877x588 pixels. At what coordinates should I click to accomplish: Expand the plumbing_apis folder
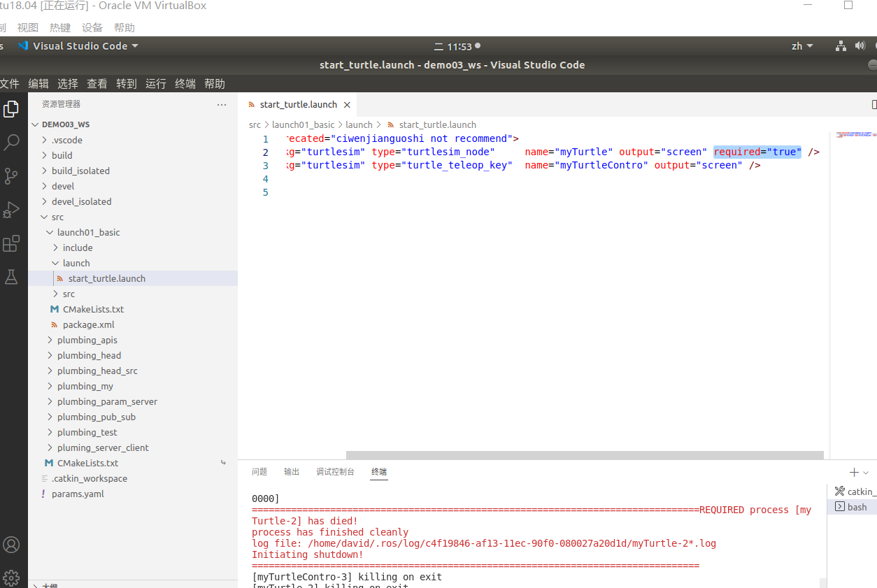click(133, 340)
